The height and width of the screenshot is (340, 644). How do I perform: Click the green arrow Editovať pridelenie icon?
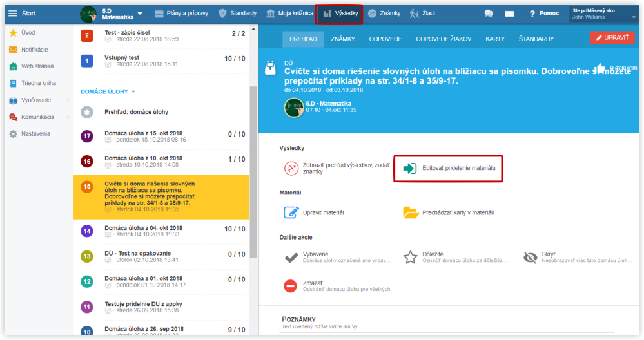pos(410,168)
